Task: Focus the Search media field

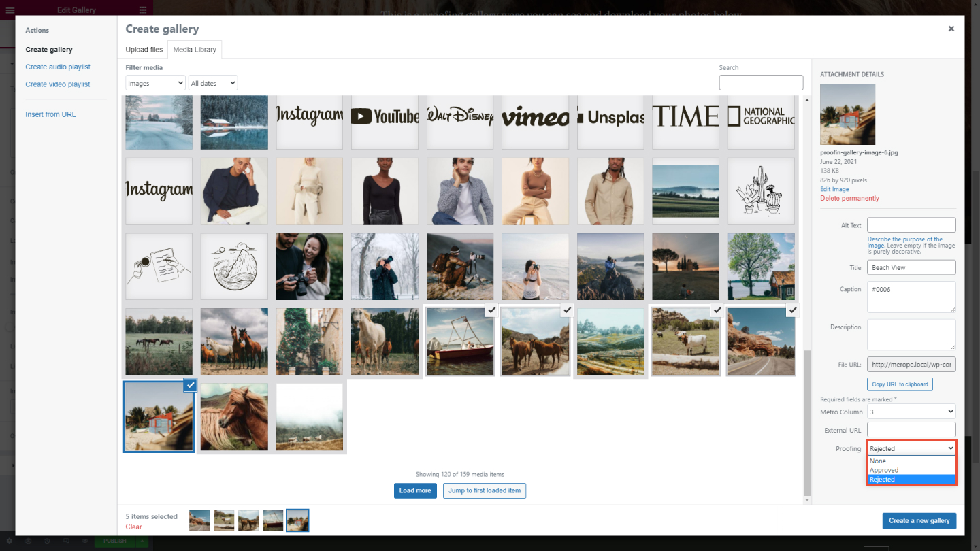Action: [761, 82]
